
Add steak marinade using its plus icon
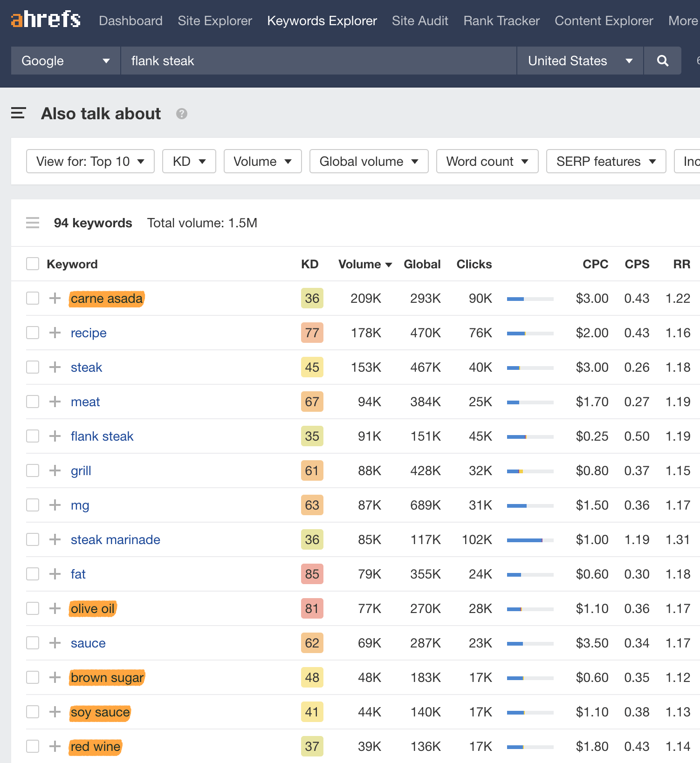(x=55, y=539)
